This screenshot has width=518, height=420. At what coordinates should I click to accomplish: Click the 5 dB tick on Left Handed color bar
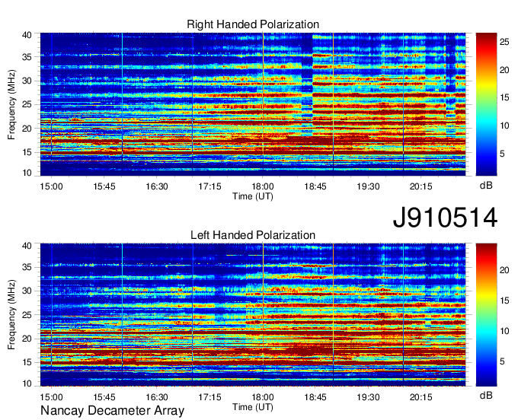[x=502, y=361]
